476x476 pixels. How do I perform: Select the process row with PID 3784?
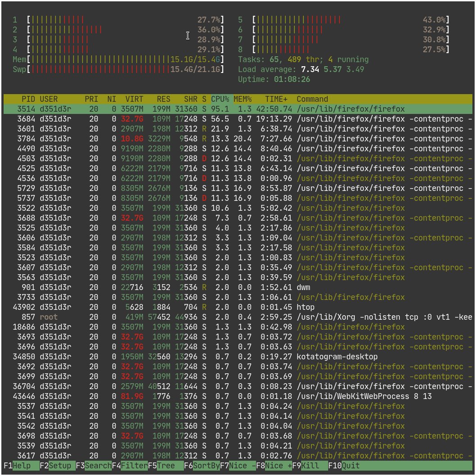coord(238,139)
